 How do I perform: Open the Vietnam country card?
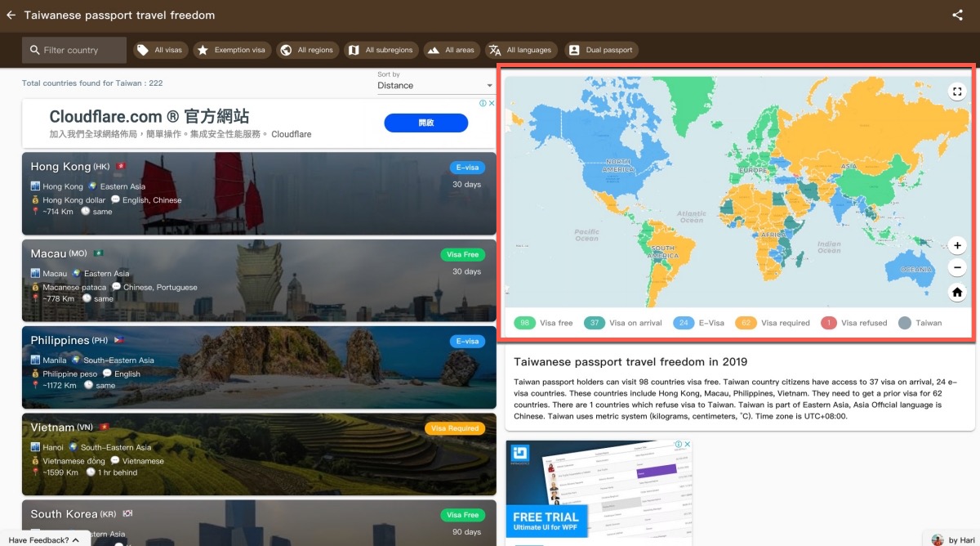pyautogui.click(x=259, y=454)
